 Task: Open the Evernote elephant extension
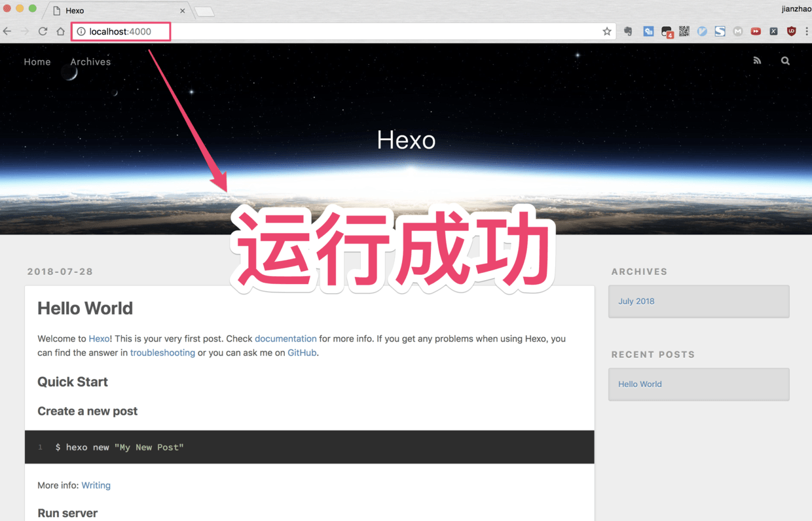coord(628,31)
